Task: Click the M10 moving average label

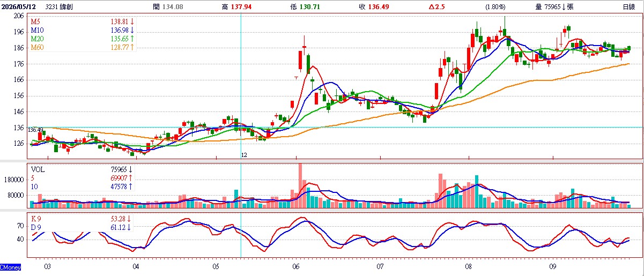Action: coord(37,30)
